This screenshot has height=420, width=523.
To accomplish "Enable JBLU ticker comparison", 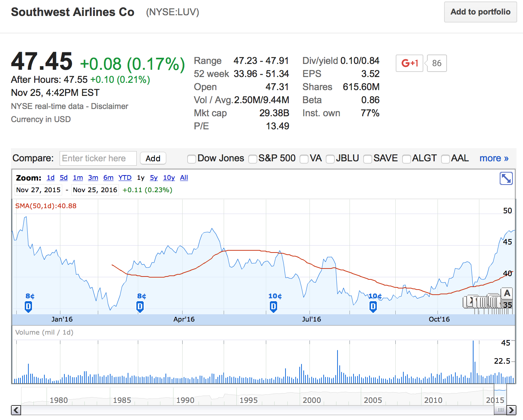I will [x=330, y=159].
